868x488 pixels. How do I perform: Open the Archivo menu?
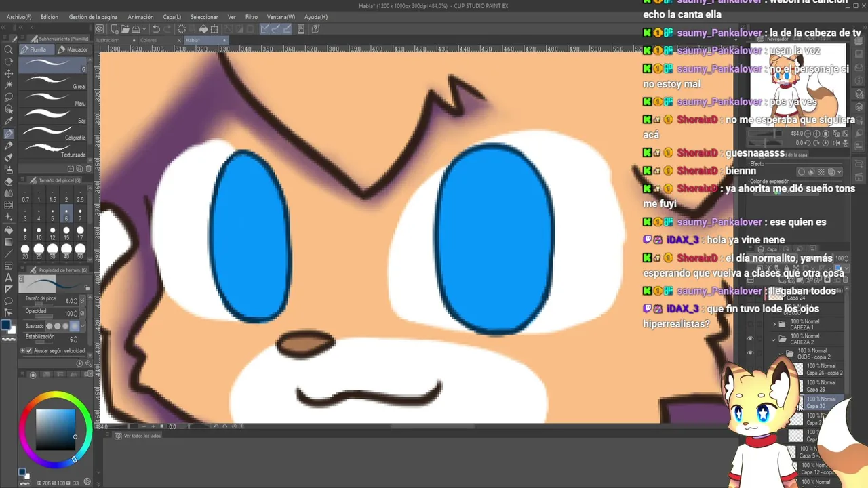[x=19, y=17]
